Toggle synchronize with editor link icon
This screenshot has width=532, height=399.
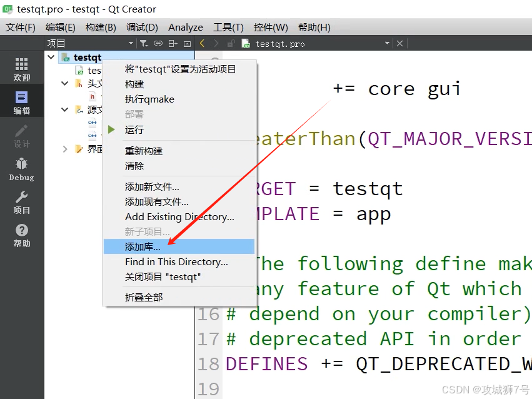158,43
